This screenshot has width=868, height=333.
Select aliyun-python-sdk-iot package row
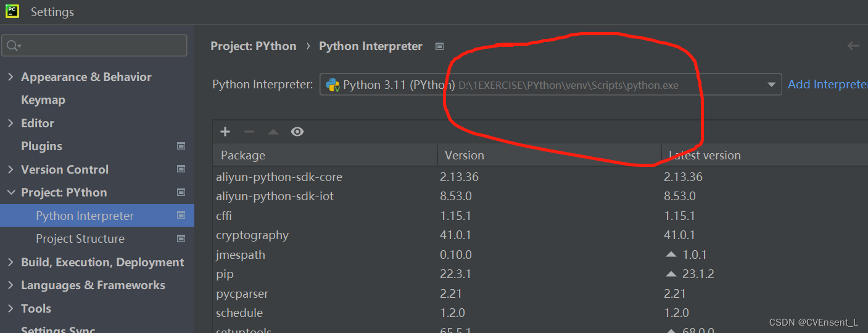pyautogui.click(x=540, y=196)
